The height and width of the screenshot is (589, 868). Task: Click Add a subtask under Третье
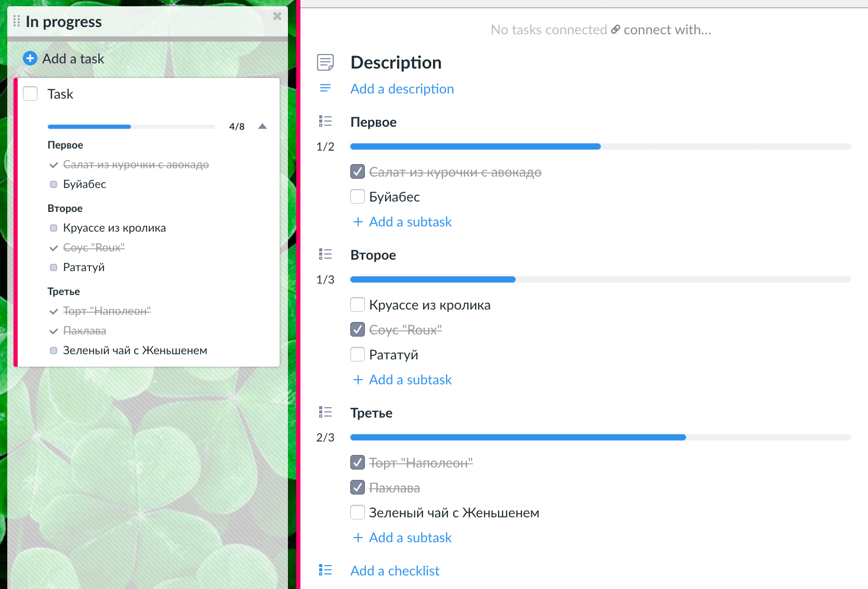[410, 538]
